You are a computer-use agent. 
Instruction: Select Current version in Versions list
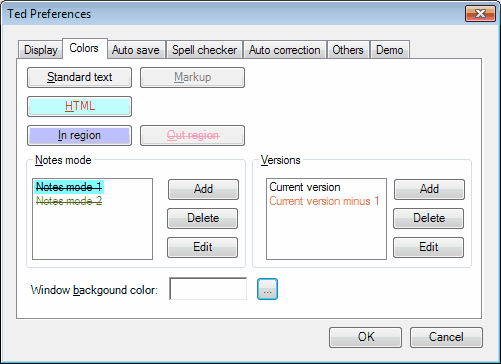pos(305,187)
